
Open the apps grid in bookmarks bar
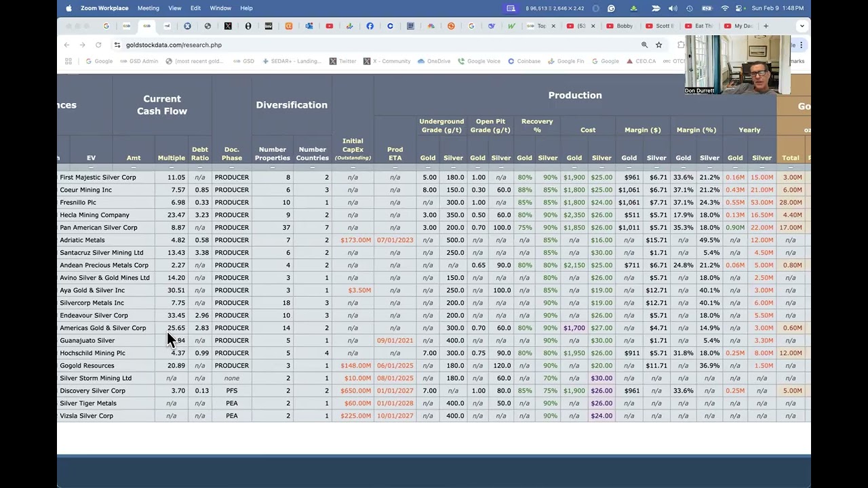click(68, 61)
